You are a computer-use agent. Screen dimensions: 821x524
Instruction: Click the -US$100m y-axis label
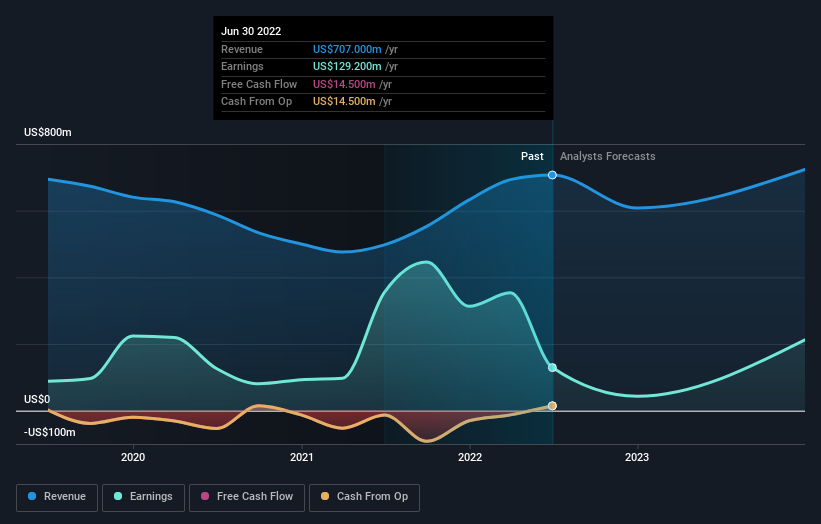point(50,432)
